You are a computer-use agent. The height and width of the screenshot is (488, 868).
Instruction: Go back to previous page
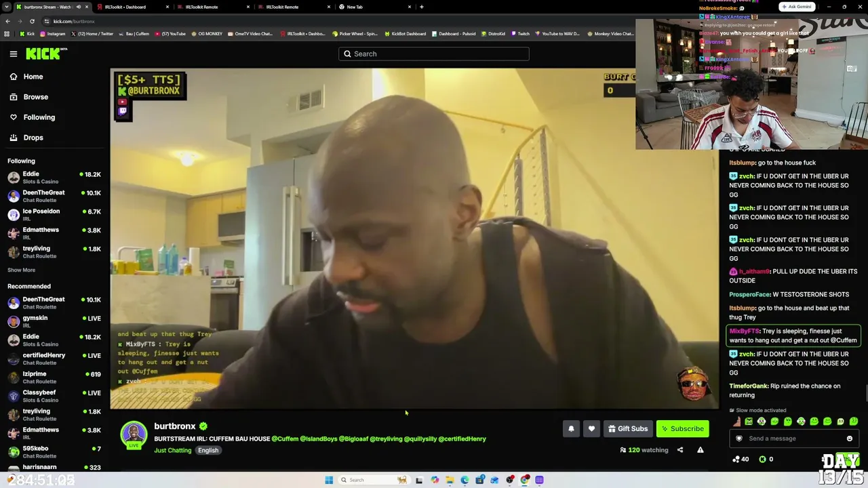[7, 21]
